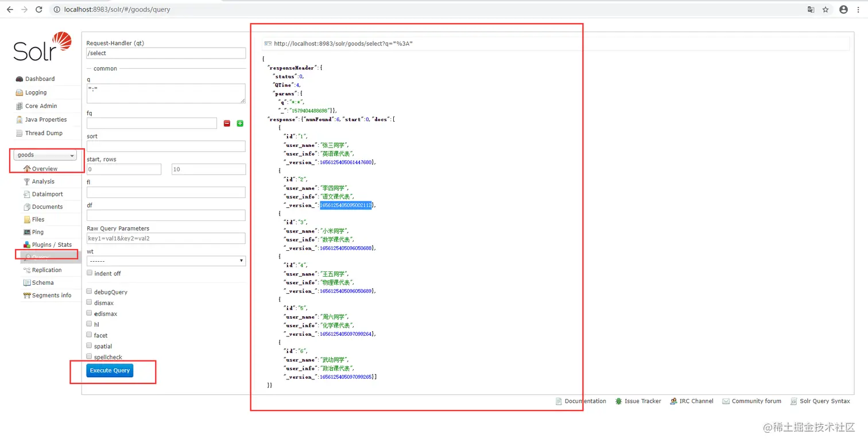Click the Raw Query Parameters field
This screenshot has width=868, height=446.
(x=166, y=238)
